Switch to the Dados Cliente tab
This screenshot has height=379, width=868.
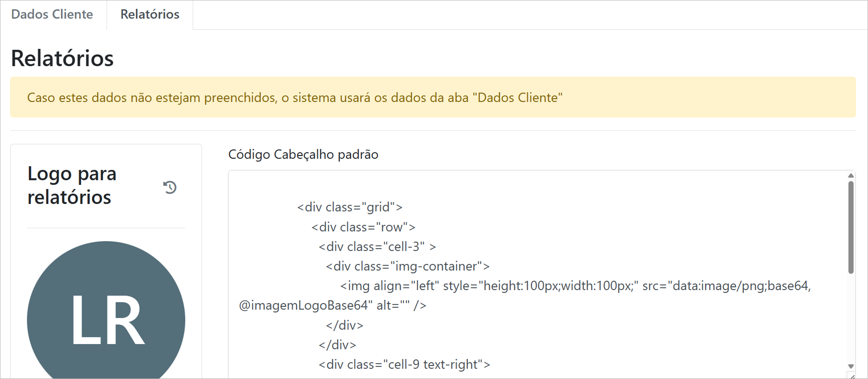[x=52, y=14]
